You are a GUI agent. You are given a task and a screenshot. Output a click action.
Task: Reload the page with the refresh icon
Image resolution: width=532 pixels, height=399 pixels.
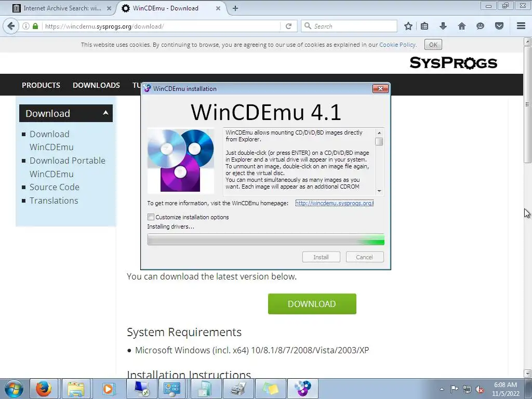(x=288, y=26)
